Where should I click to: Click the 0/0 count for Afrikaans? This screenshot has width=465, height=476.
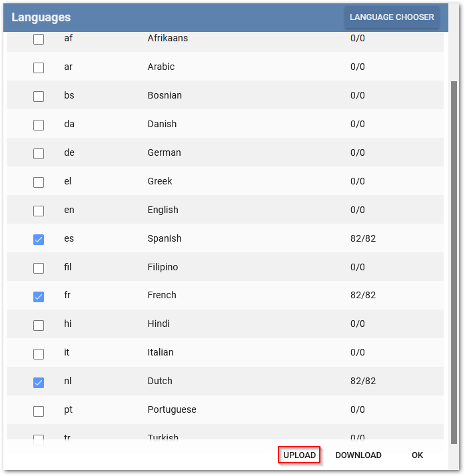coord(358,38)
